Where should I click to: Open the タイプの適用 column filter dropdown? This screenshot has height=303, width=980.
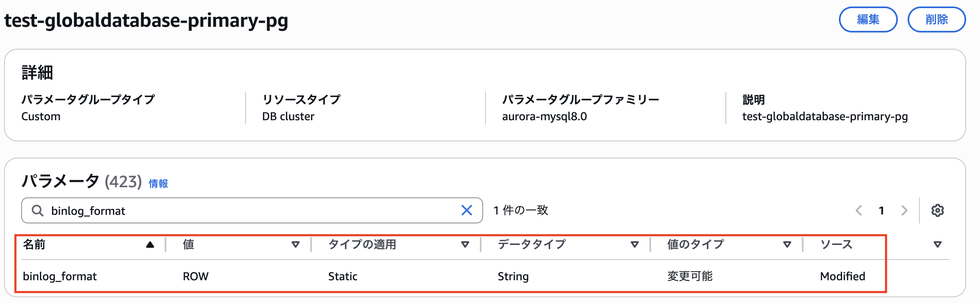tap(465, 244)
